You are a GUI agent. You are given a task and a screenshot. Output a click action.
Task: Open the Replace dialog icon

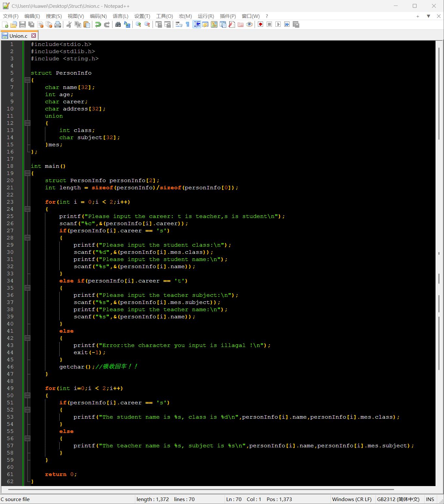click(x=127, y=24)
